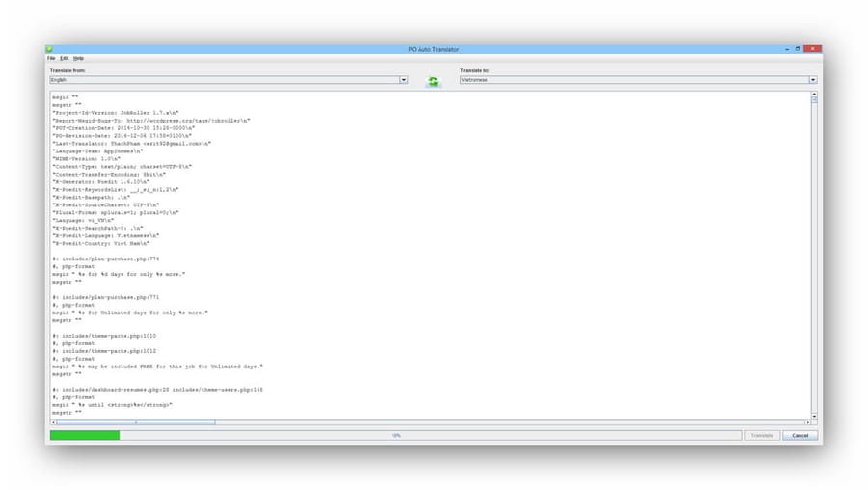Click the Cancel button
Image resolution: width=868 pixels, height=490 pixels.
tap(800, 436)
